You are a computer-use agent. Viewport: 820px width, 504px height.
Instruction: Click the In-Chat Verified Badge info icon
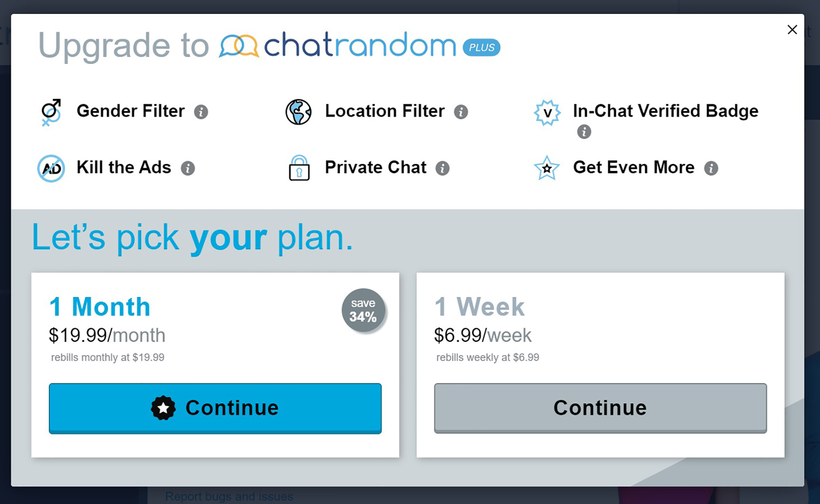click(584, 131)
